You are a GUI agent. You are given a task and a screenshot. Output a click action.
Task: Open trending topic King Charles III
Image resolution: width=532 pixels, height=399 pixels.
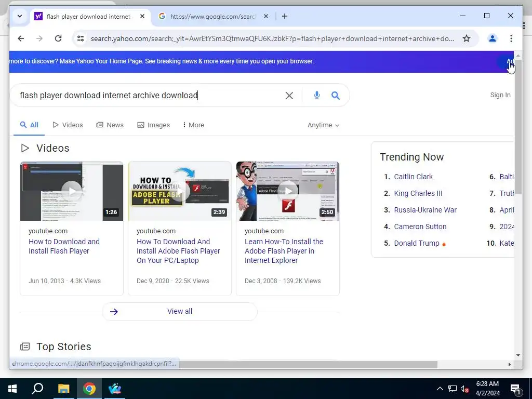[418, 193]
